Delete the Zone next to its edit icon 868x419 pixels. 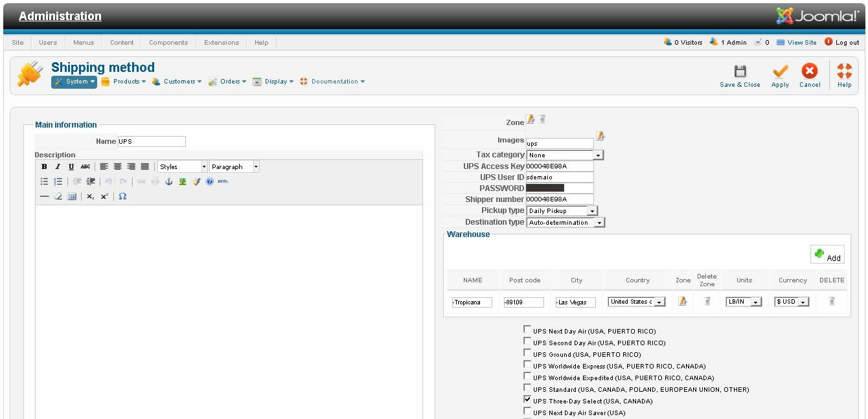click(542, 119)
